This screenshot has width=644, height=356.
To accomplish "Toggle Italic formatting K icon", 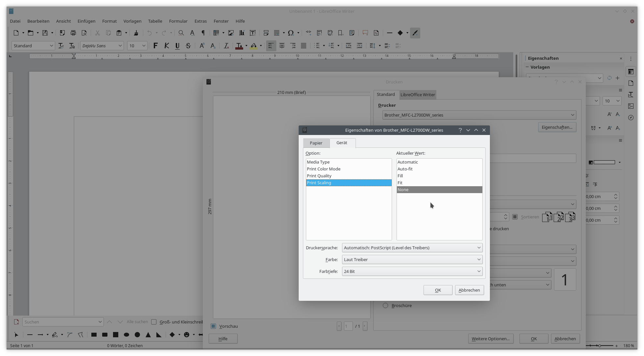I will (x=167, y=46).
